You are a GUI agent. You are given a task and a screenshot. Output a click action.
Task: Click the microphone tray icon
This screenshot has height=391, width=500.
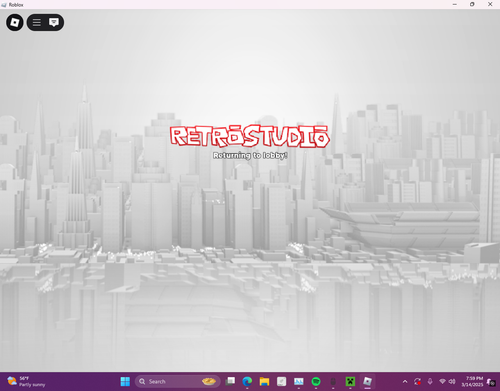pos(430,381)
